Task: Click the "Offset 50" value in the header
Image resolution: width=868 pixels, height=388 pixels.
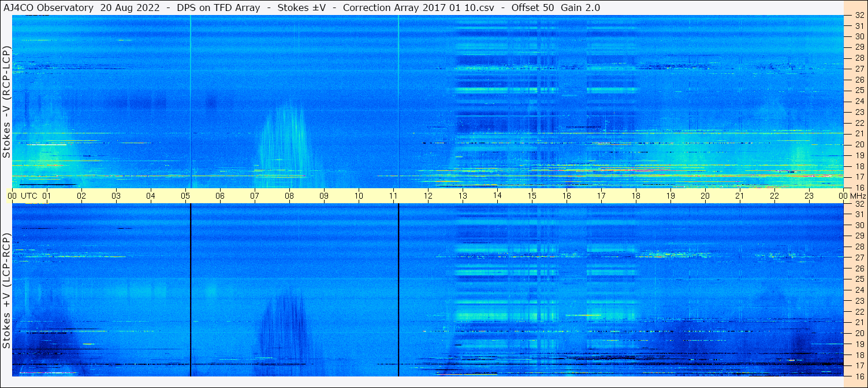Action: pos(532,8)
